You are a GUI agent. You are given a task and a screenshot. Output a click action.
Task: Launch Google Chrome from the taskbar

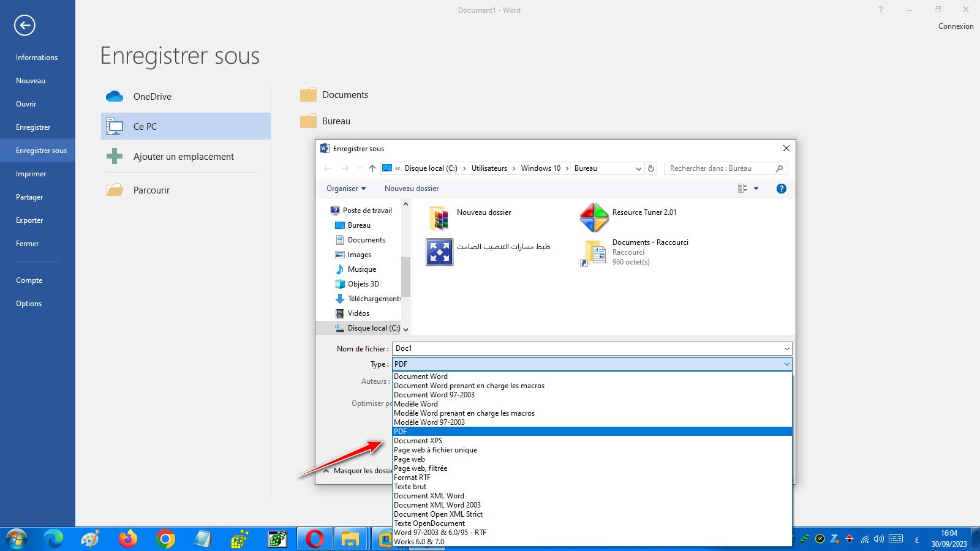[165, 539]
